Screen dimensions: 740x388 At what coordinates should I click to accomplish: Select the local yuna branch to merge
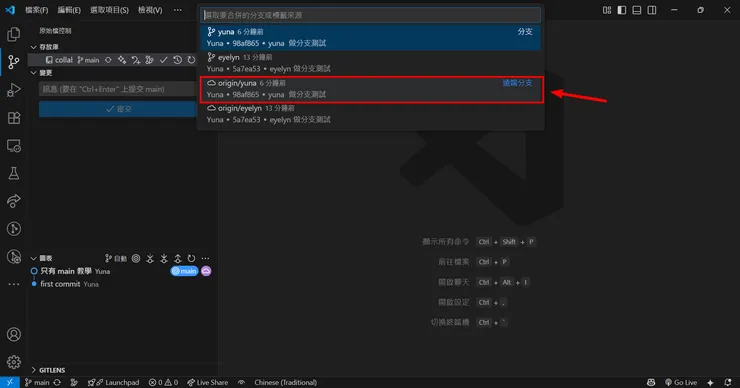coord(370,37)
